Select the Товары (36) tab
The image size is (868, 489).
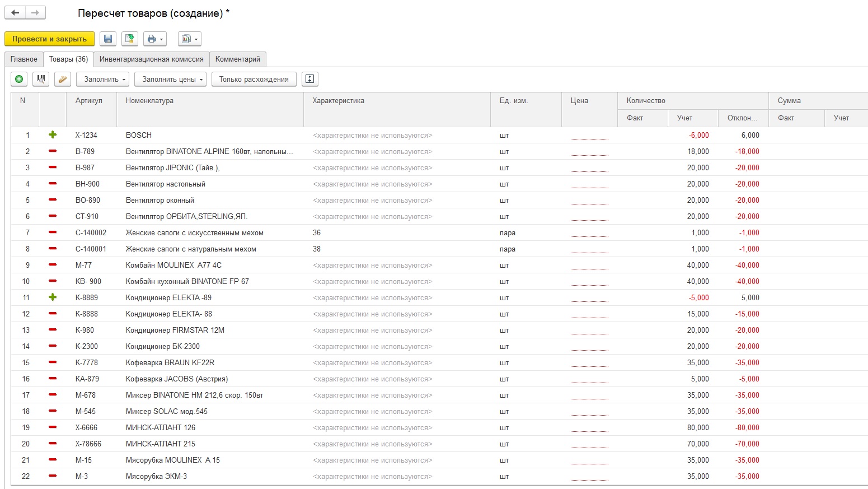pos(68,59)
